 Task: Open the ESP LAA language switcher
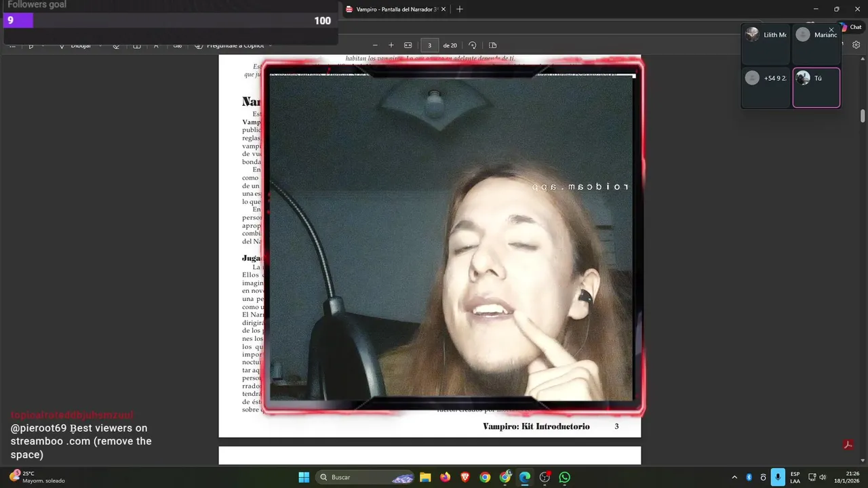tap(795, 477)
